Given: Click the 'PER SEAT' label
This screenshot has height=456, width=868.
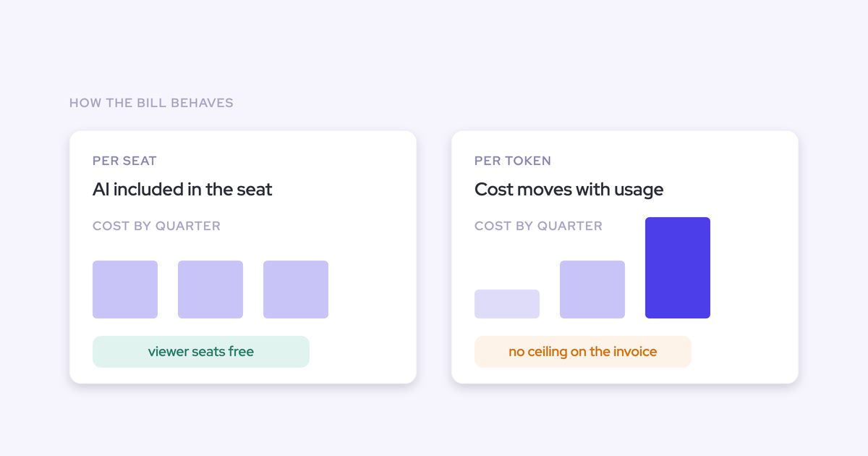Looking at the screenshot, I should pyautogui.click(x=124, y=161).
